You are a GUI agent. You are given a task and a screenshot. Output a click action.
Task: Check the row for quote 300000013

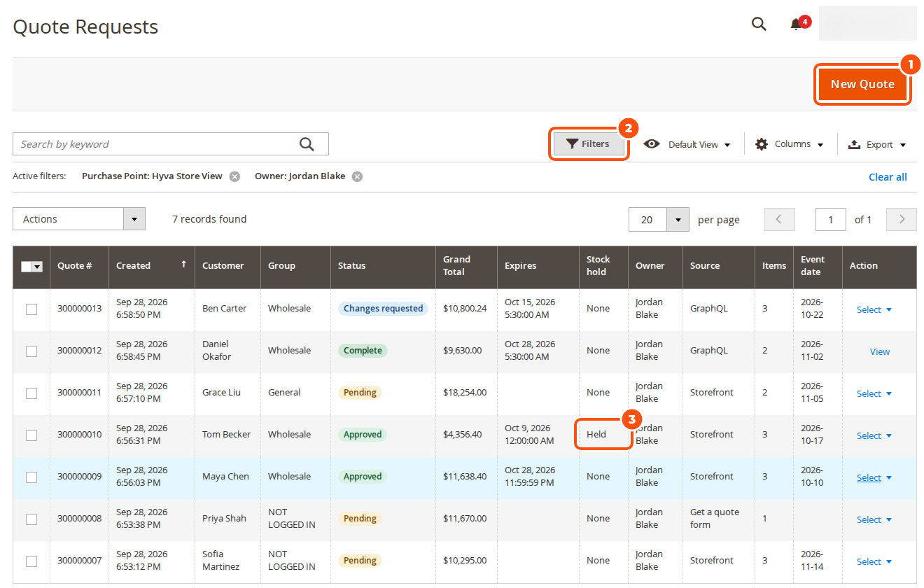coord(31,309)
